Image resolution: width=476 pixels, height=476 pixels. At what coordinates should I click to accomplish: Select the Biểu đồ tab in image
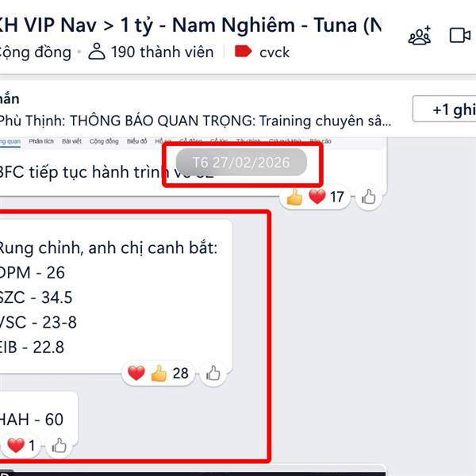(x=136, y=141)
